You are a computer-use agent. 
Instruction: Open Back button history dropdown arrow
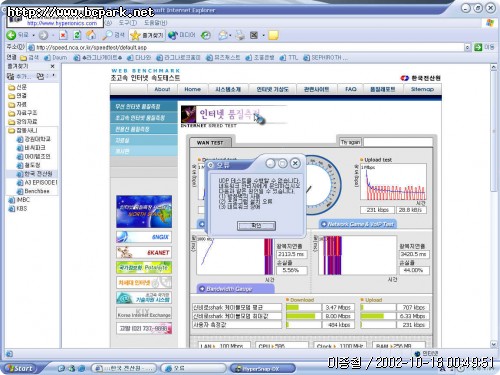[34, 35]
